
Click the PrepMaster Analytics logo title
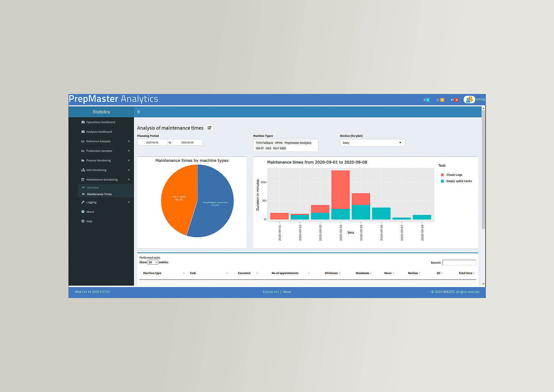(113, 99)
